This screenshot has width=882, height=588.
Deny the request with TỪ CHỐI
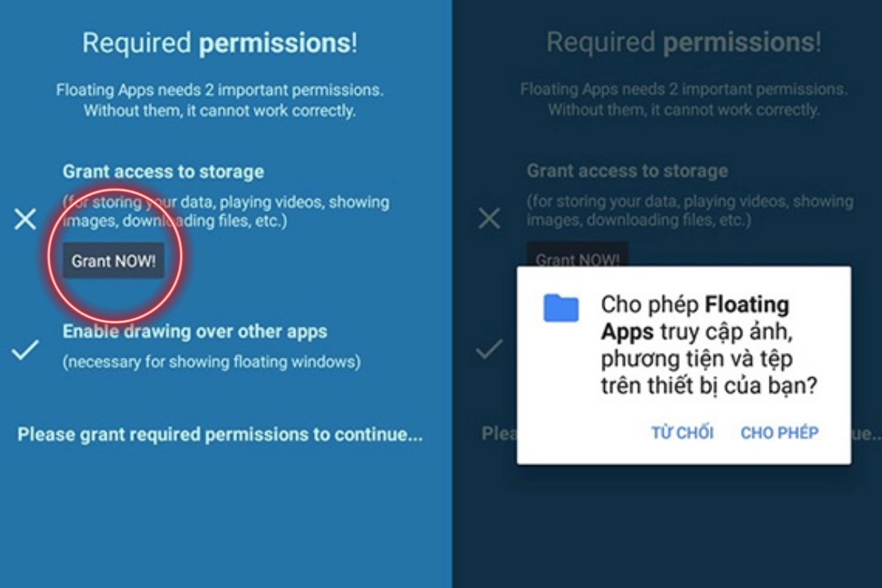682,433
